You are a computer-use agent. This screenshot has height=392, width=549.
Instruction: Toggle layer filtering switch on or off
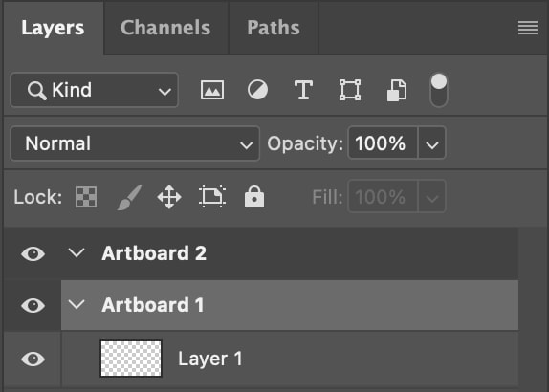439,90
